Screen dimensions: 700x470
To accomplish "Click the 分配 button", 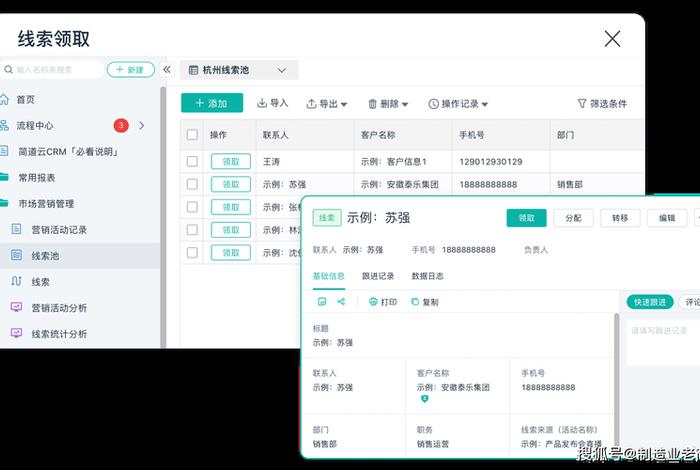I will [x=573, y=218].
